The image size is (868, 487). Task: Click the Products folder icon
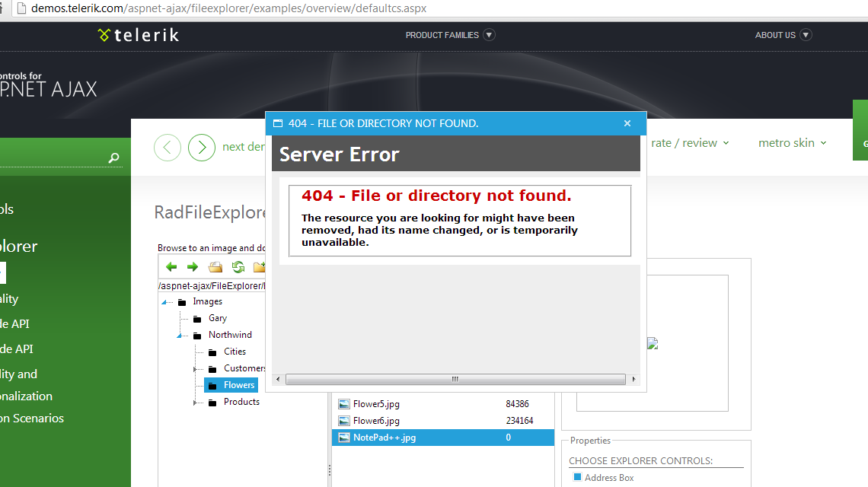[212, 403]
